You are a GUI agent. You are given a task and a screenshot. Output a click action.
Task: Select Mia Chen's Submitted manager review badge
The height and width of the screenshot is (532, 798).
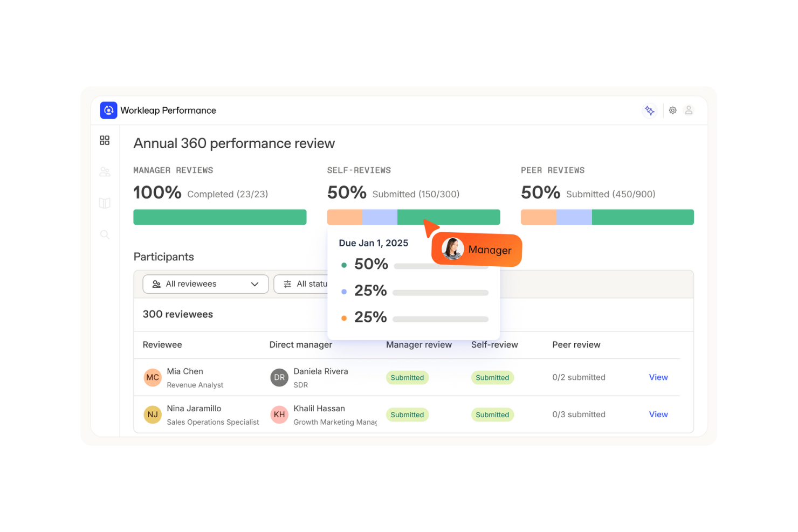(x=407, y=377)
